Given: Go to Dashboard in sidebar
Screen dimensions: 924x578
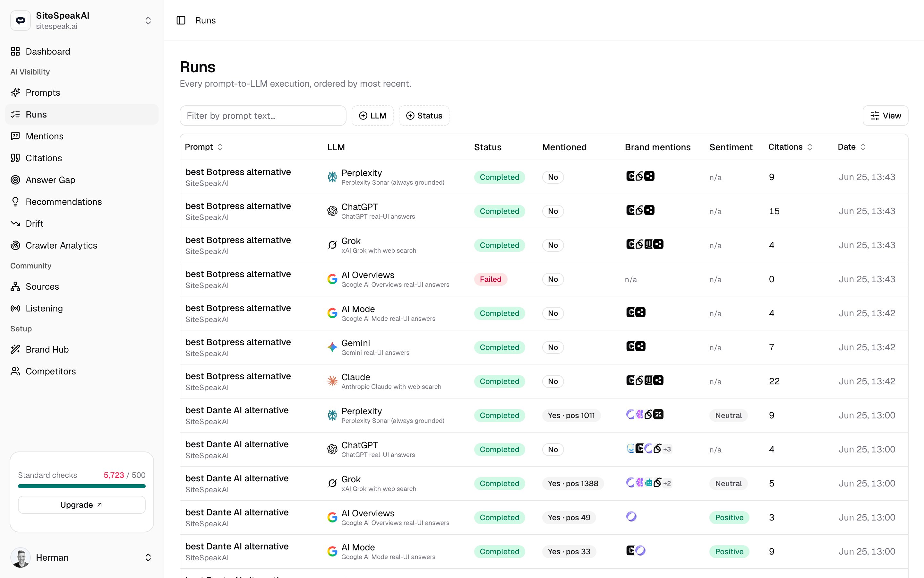Looking at the screenshot, I should 82,51.
